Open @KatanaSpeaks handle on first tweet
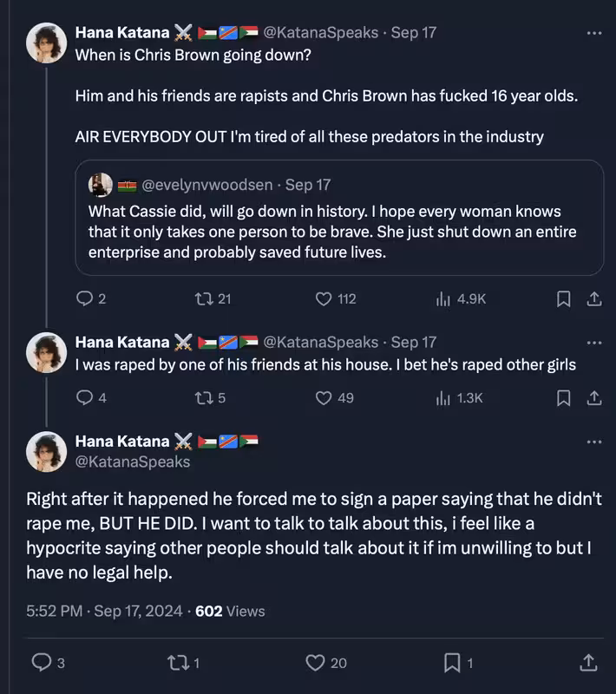 point(321,32)
